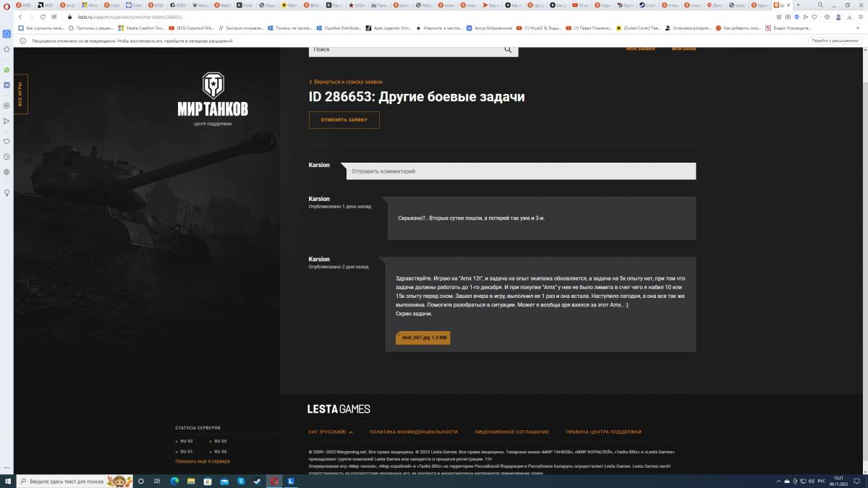Open VK messenger in the Opera sidebar
This screenshot has width=868, height=488.
point(7,85)
